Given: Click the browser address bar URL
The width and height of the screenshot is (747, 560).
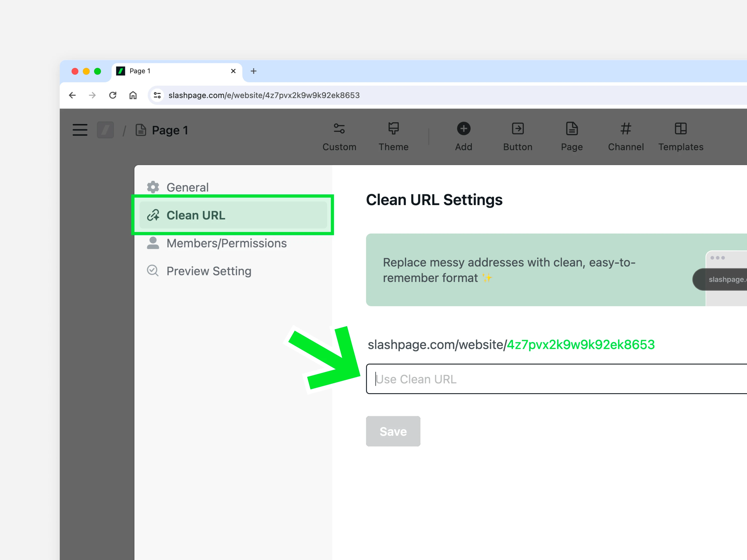Looking at the screenshot, I should click(264, 95).
